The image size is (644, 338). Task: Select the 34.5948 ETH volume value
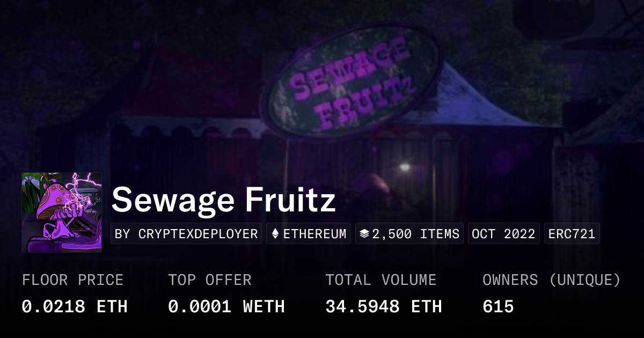(383, 306)
